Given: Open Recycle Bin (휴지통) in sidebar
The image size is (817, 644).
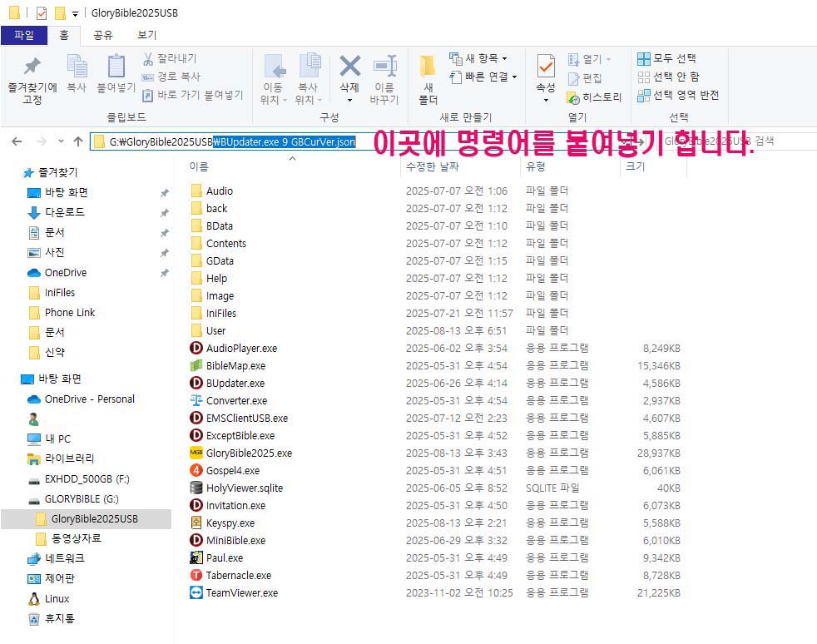Looking at the screenshot, I should coord(51,618).
